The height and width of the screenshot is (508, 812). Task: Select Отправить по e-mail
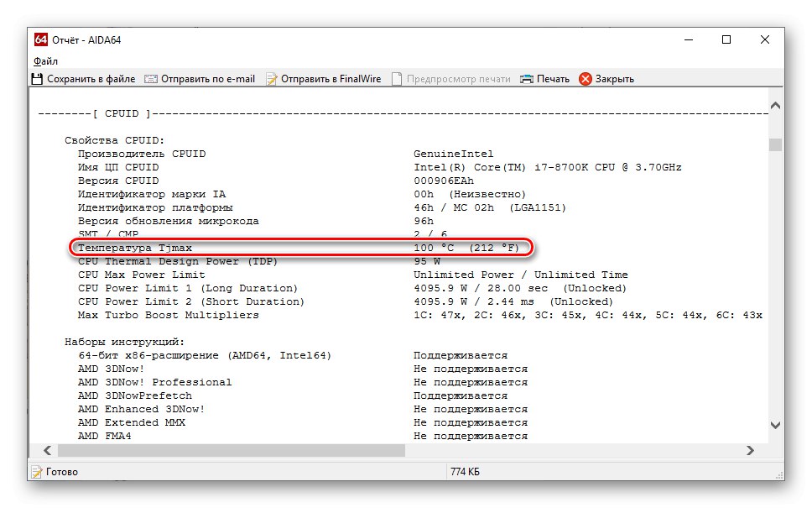pyautogui.click(x=208, y=79)
